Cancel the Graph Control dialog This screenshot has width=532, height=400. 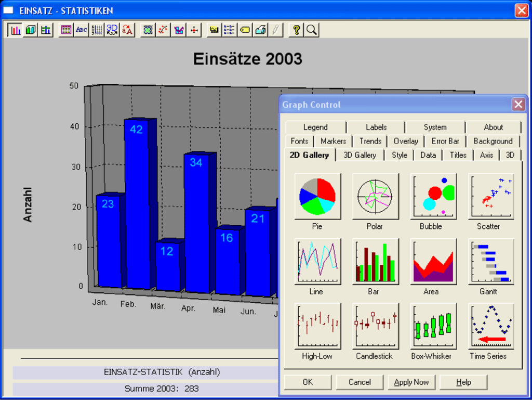(360, 382)
